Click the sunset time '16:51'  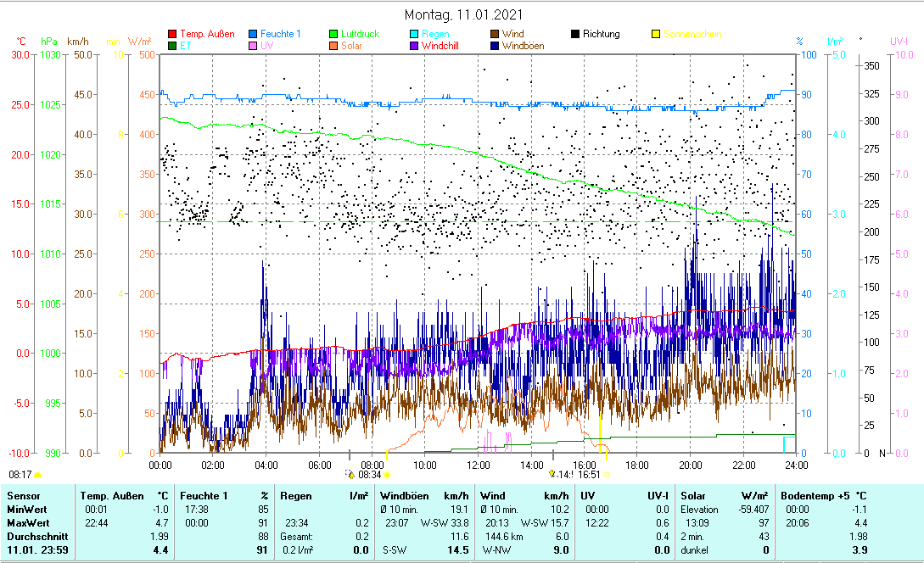click(x=589, y=475)
